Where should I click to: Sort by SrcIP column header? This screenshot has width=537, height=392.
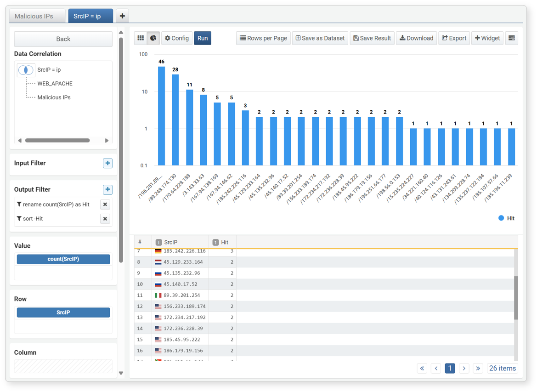(x=180, y=242)
